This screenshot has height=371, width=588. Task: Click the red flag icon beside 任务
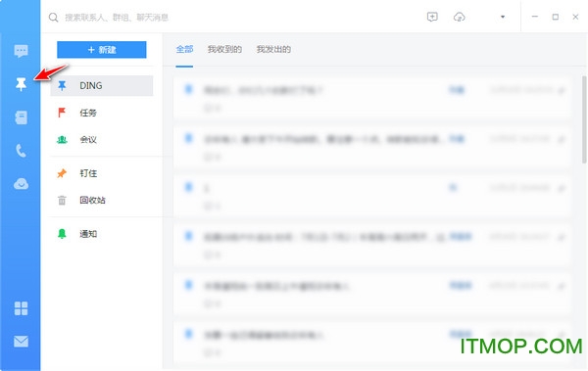coord(62,113)
